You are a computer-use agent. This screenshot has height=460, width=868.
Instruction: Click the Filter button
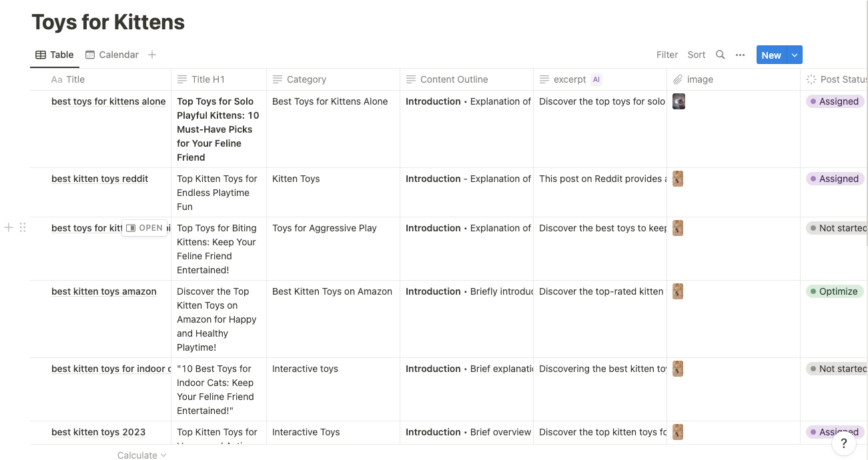click(667, 55)
